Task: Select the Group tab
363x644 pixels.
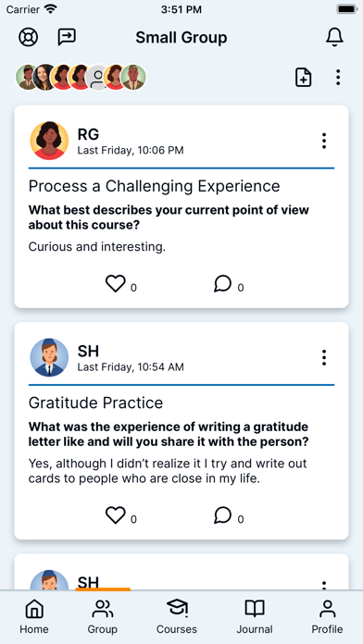Action: click(x=103, y=616)
